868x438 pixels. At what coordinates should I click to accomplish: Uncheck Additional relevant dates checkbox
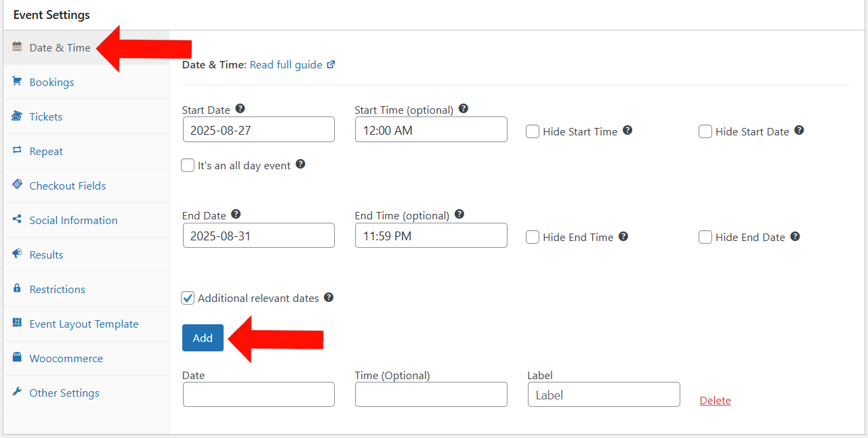[188, 298]
